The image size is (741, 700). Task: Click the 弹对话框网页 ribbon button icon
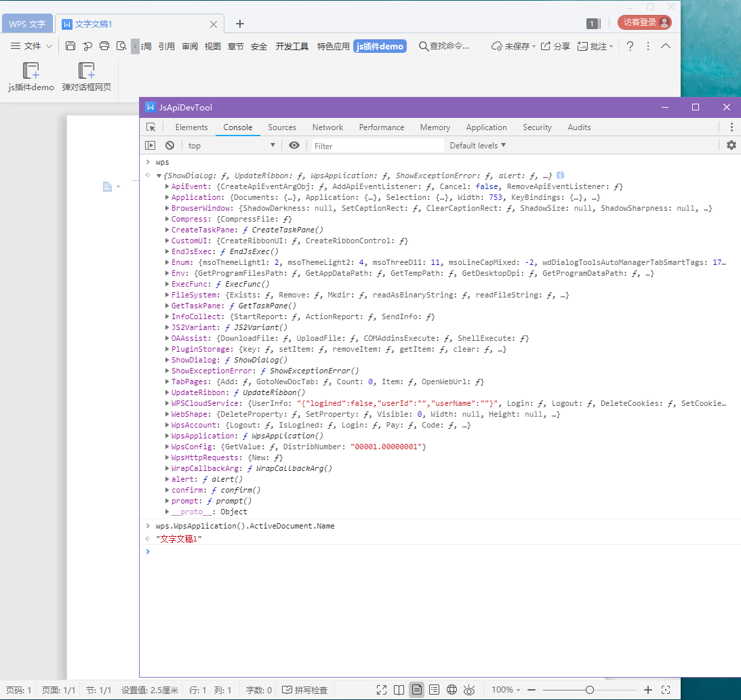[x=86, y=70]
